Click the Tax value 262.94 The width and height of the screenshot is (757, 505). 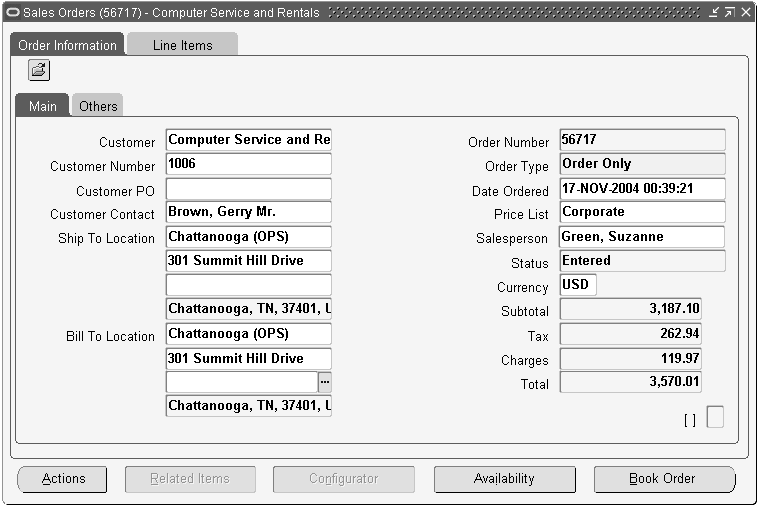click(631, 334)
